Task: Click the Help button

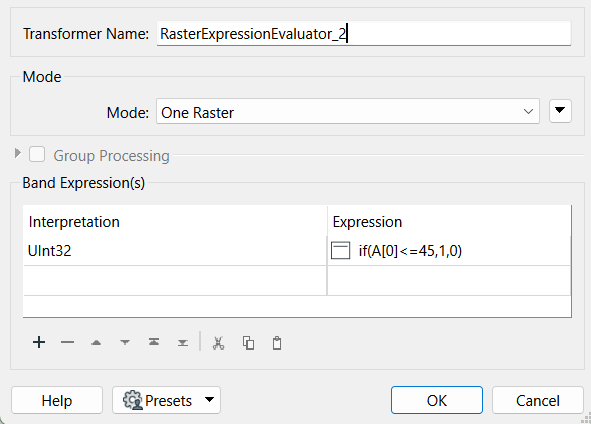Action: [x=57, y=400]
